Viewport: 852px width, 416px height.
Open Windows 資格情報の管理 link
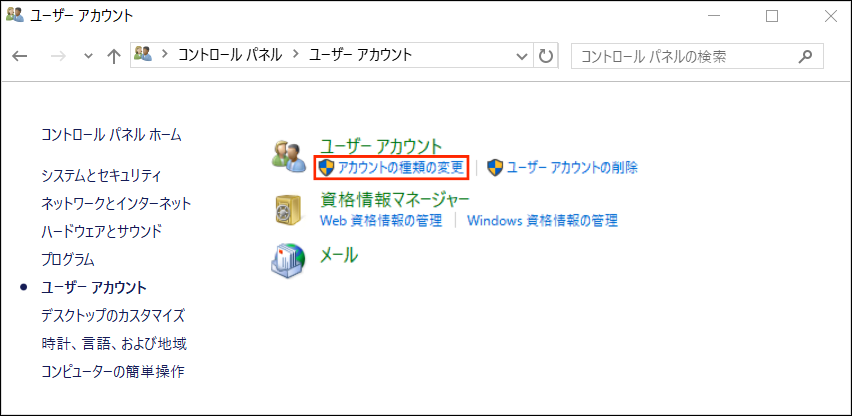(x=542, y=220)
